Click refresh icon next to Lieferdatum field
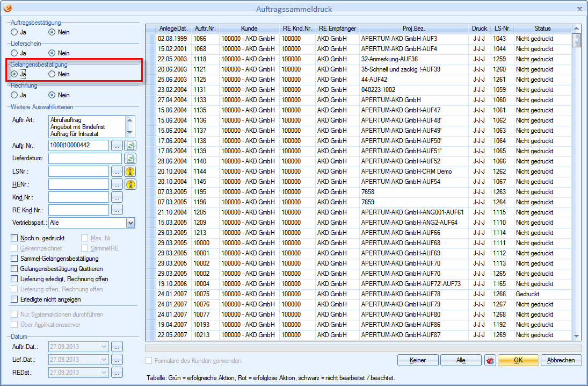588x386 pixels. click(x=130, y=159)
